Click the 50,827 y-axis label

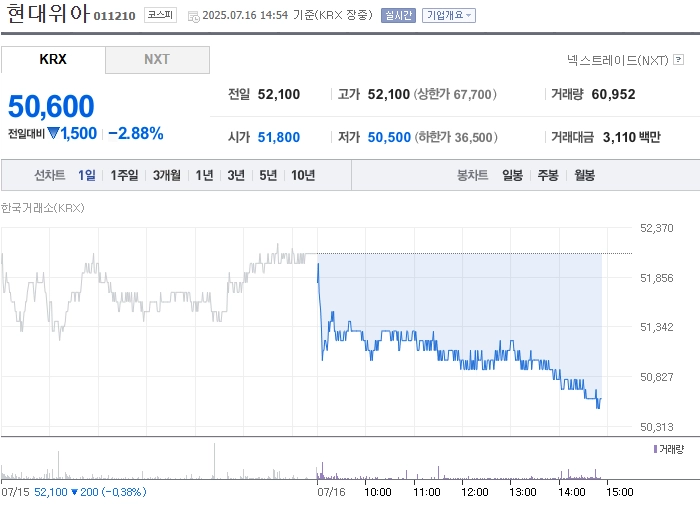point(657,377)
